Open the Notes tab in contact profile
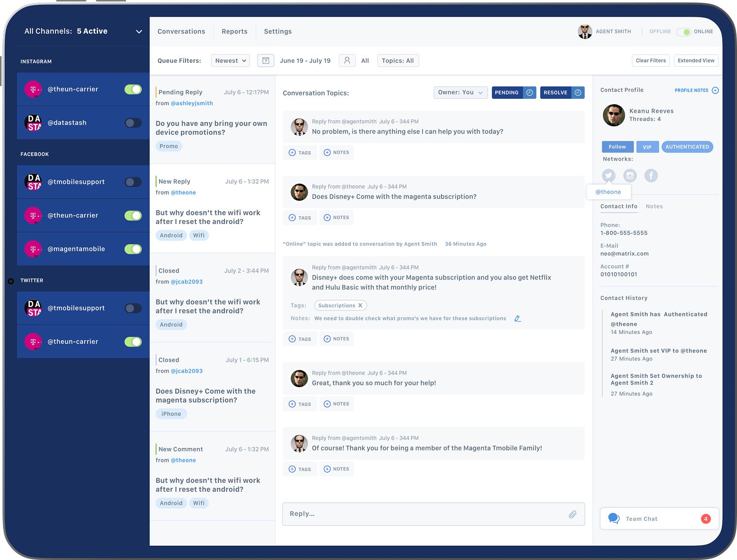 pos(654,206)
